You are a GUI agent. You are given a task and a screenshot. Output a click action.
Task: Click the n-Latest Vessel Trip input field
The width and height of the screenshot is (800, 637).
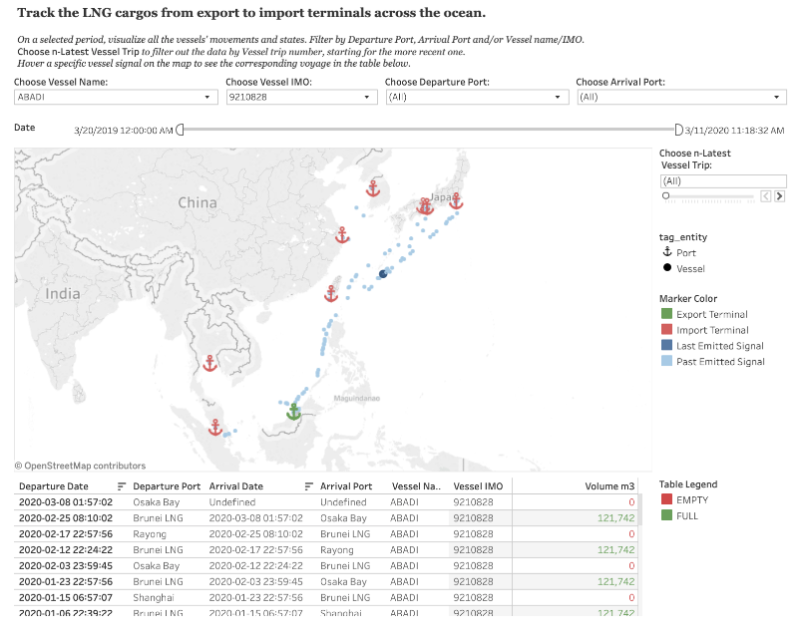(722, 181)
